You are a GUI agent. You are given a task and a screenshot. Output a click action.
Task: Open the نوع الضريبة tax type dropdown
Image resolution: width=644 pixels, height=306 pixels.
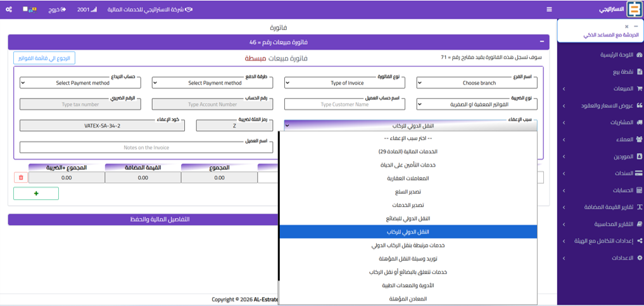[x=477, y=104]
